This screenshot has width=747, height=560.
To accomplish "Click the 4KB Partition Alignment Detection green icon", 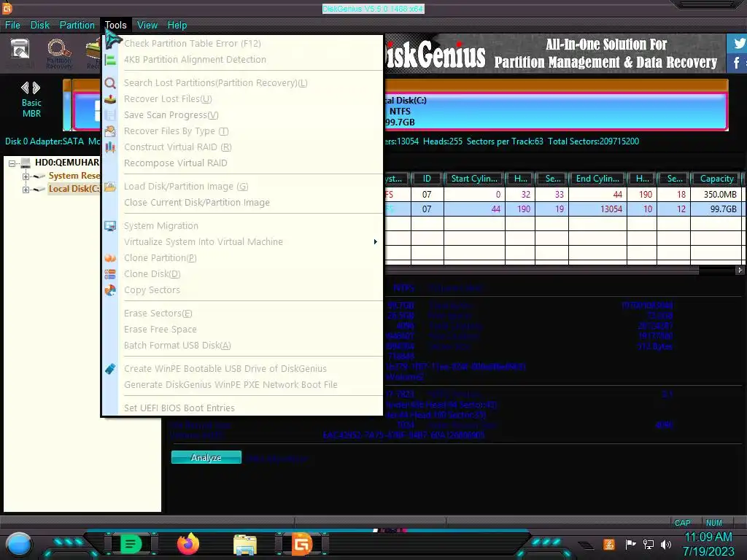I will (x=110, y=60).
